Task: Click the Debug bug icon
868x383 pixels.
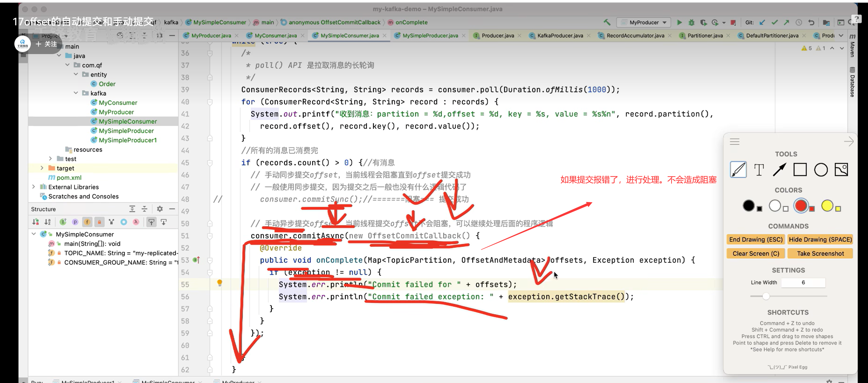Action: (691, 23)
